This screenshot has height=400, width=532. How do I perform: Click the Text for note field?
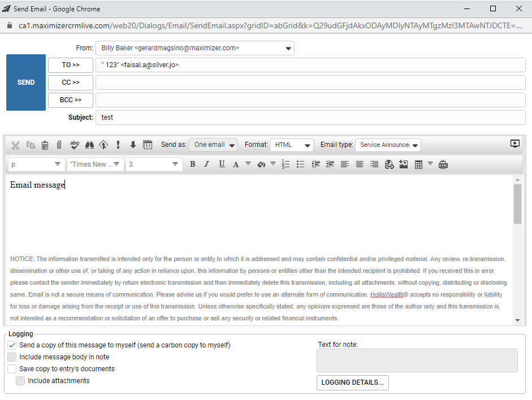pos(417,360)
